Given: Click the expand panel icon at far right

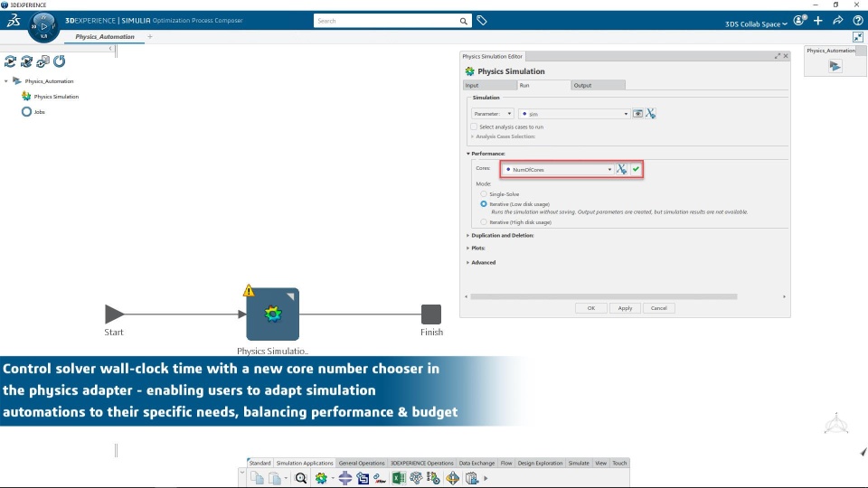Looking at the screenshot, I should 857,37.
